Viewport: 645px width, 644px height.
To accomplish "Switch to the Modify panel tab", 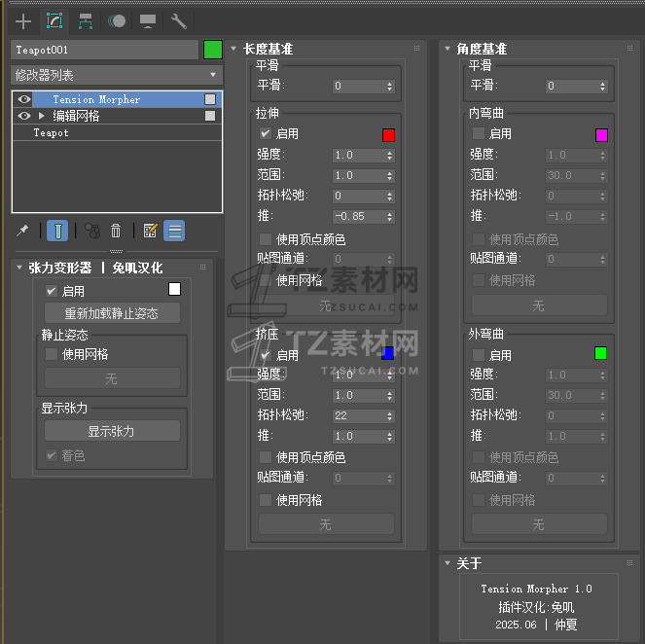I will tap(54, 21).
